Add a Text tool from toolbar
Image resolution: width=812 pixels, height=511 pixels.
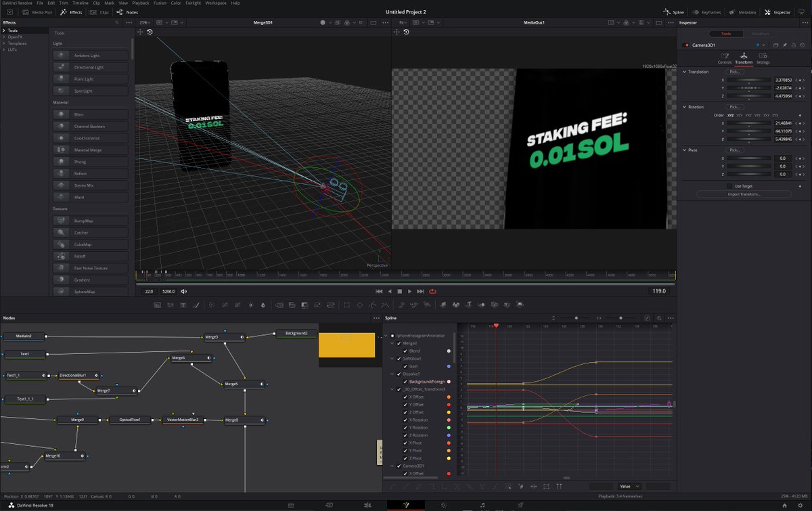point(183,305)
